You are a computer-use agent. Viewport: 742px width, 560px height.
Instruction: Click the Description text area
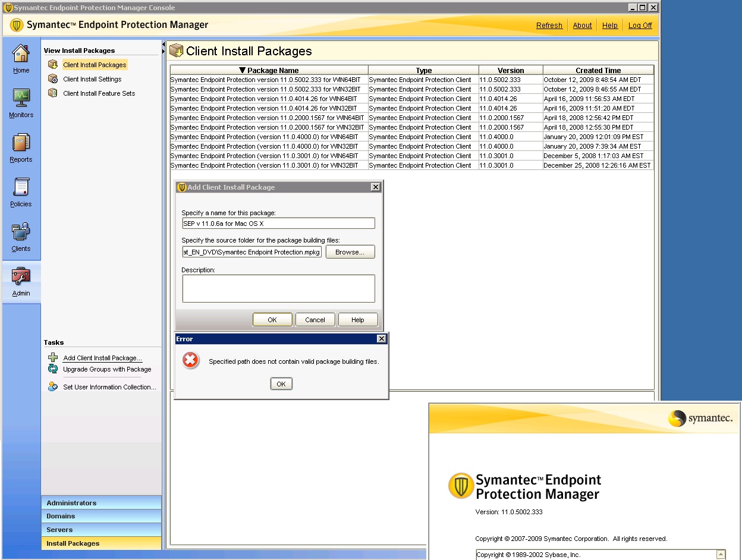click(x=279, y=288)
